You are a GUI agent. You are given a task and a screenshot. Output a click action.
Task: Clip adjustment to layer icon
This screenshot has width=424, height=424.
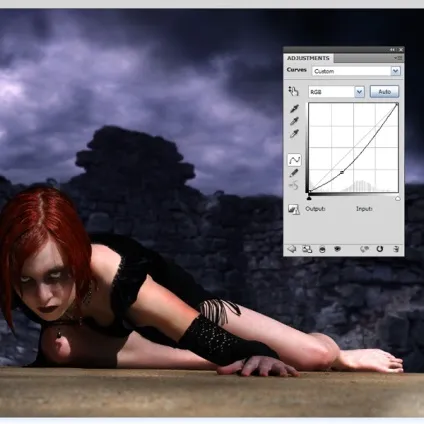tap(322, 249)
